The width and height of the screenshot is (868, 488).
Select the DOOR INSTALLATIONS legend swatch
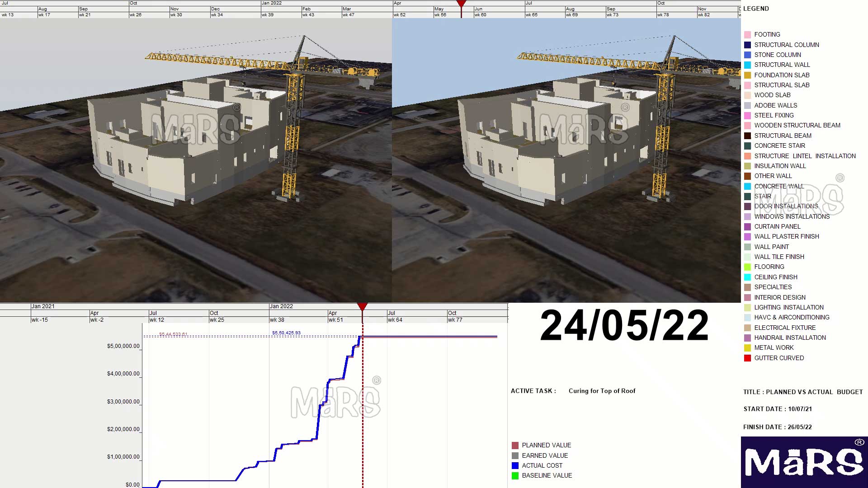coord(747,206)
